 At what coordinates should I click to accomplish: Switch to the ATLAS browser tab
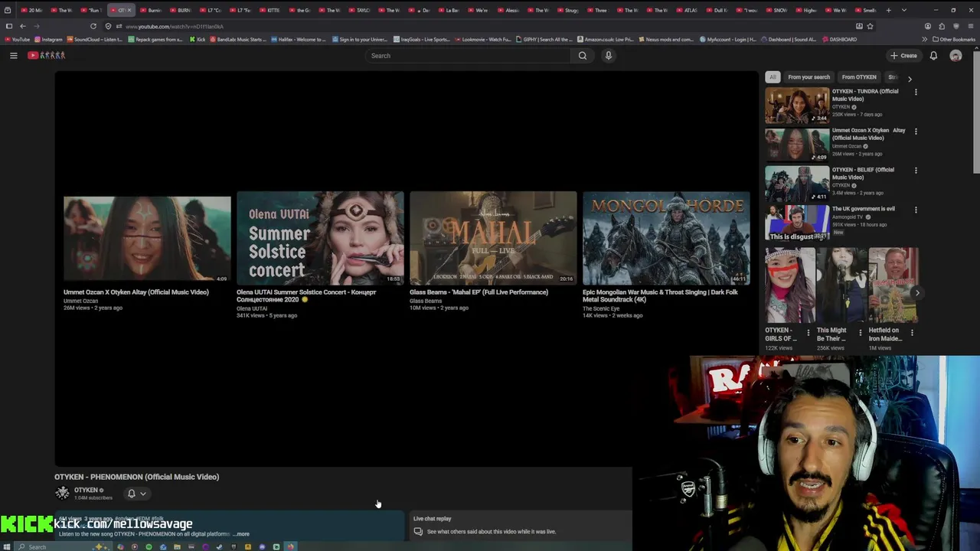click(x=687, y=10)
